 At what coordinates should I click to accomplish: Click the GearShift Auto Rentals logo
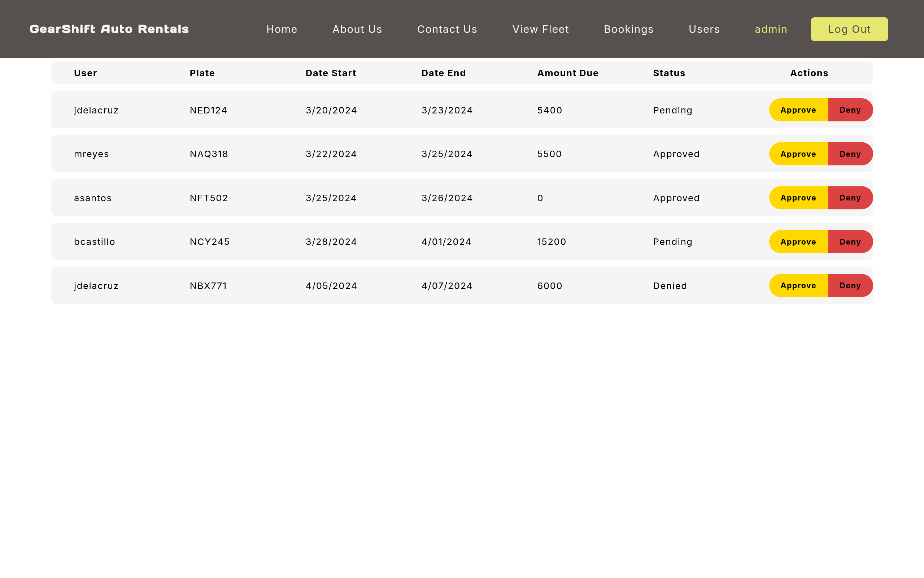(109, 29)
